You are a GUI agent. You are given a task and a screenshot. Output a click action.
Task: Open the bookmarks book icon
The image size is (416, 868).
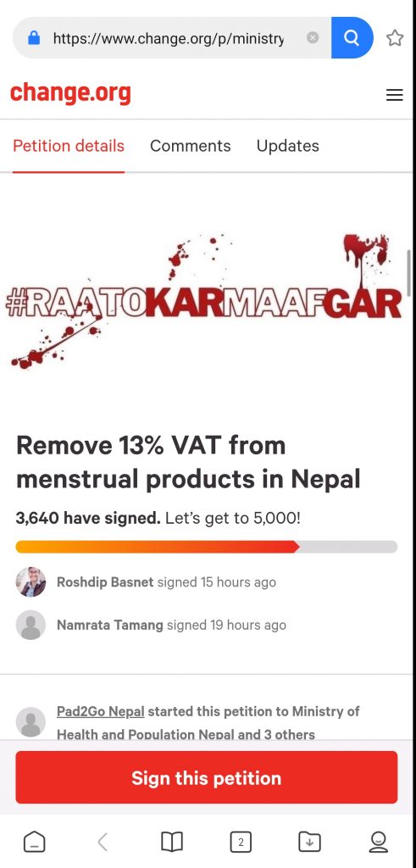(x=172, y=842)
